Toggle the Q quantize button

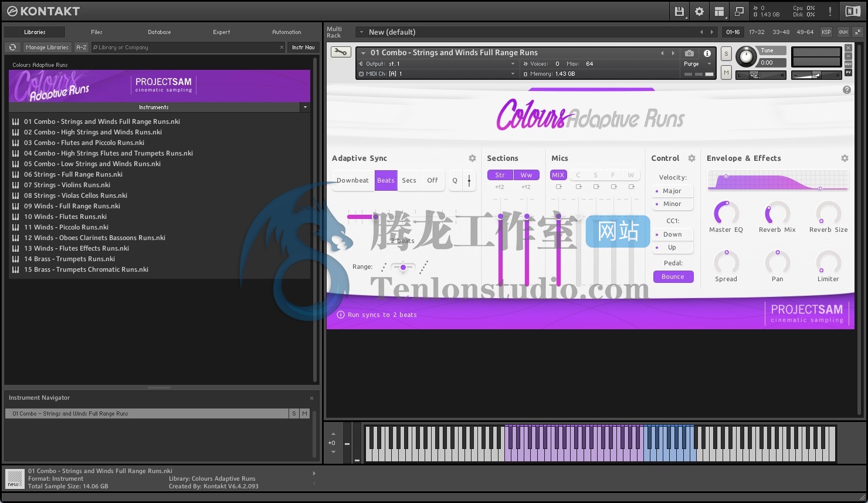455,181
